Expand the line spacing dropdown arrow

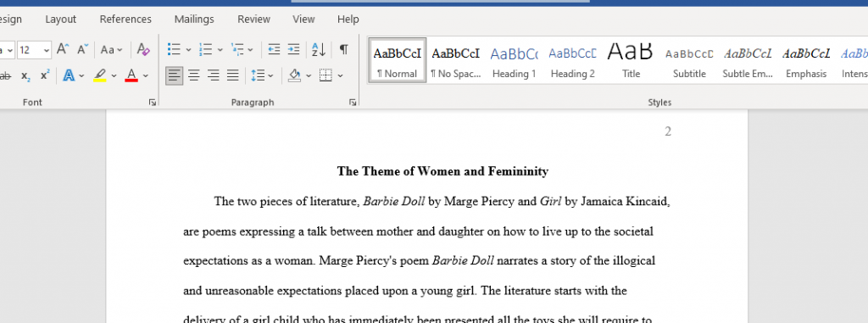(270, 76)
